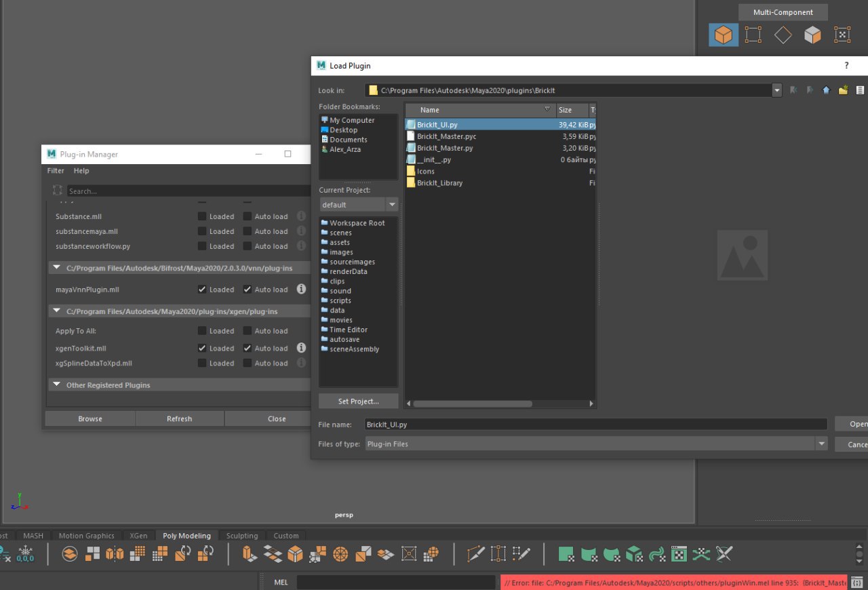868x590 pixels.
Task: Expand the Other Registered Plugins section
Action: (56, 385)
